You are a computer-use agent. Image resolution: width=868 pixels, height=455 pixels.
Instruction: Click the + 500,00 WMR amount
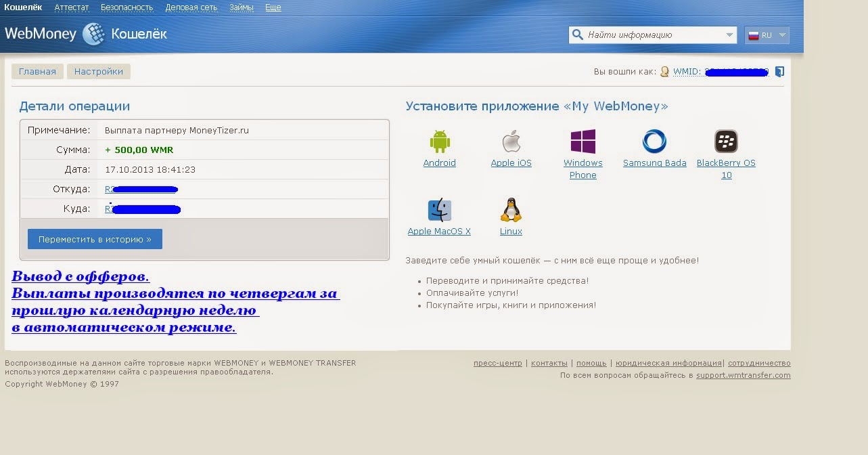coord(139,150)
